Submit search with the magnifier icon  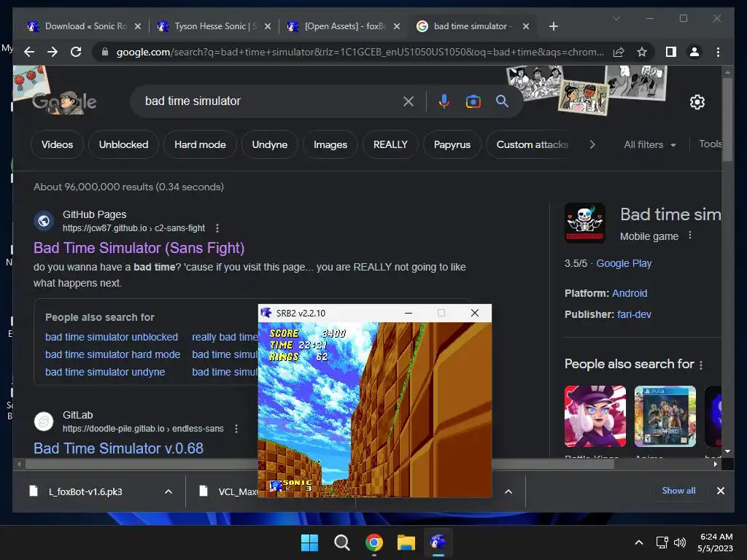[502, 101]
